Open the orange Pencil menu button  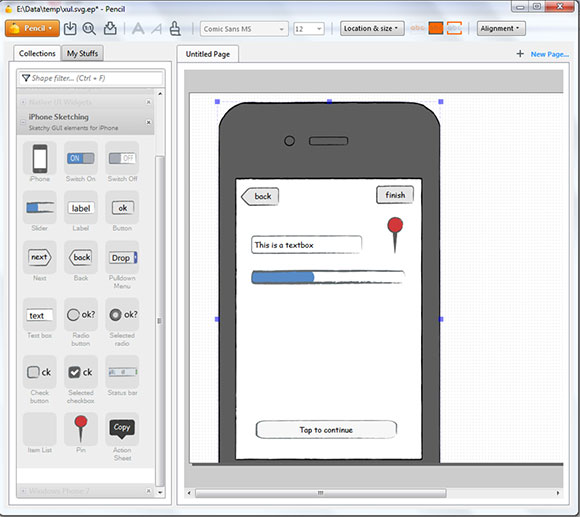click(x=32, y=28)
